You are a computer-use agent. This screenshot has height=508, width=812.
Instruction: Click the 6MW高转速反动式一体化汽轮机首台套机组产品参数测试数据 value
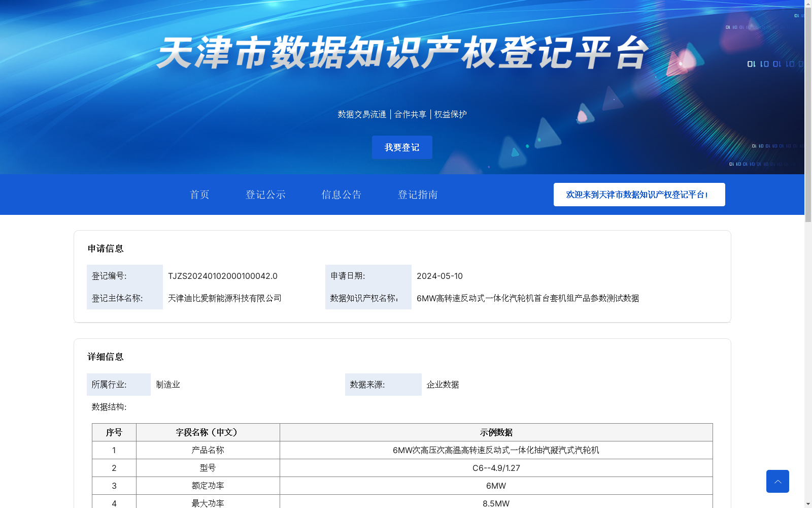pyautogui.click(x=528, y=298)
